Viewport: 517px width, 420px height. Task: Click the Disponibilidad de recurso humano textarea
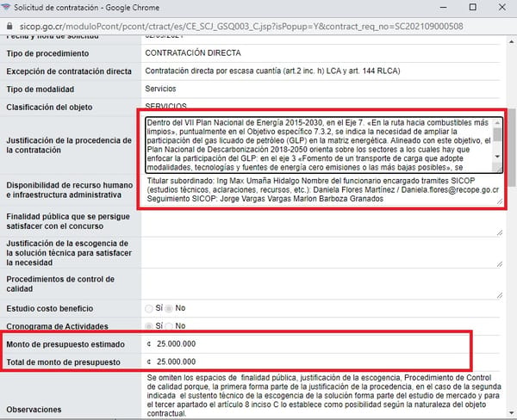(x=323, y=190)
